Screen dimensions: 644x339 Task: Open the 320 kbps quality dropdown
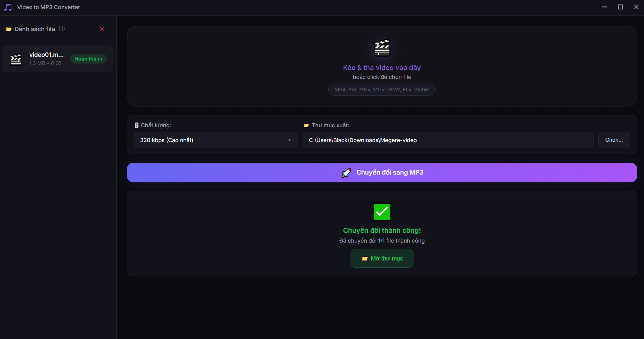click(x=215, y=140)
